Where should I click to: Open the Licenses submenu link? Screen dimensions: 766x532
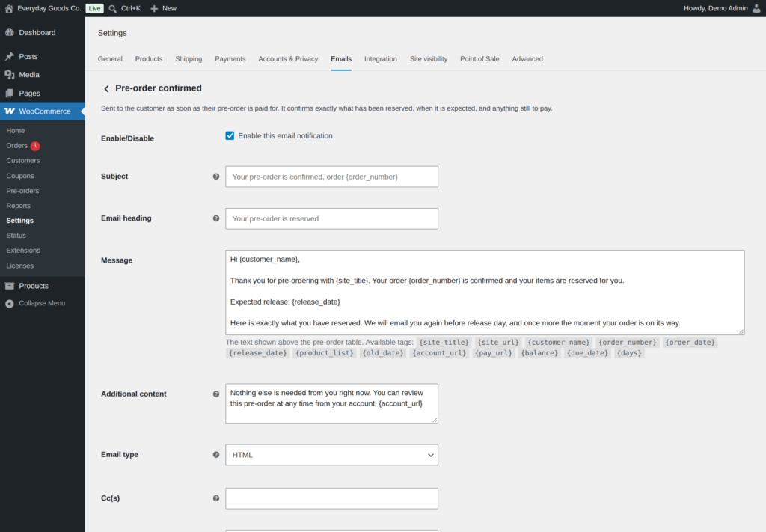20,266
